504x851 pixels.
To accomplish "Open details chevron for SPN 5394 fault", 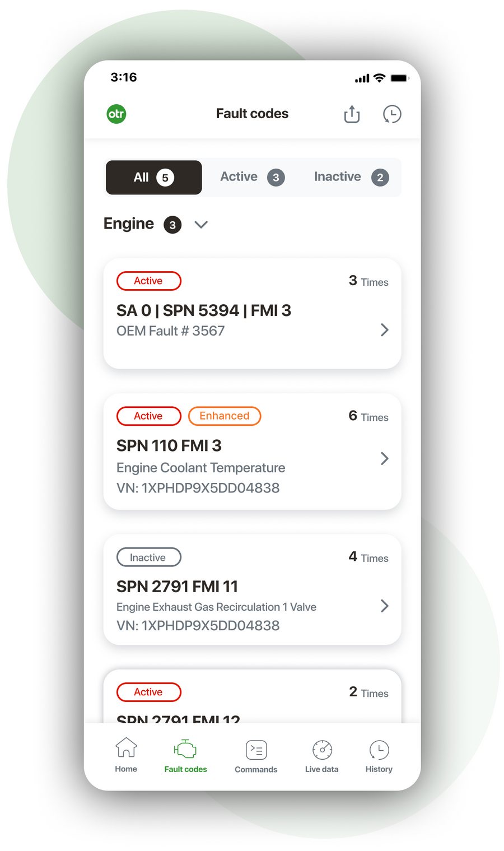I will pos(385,329).
